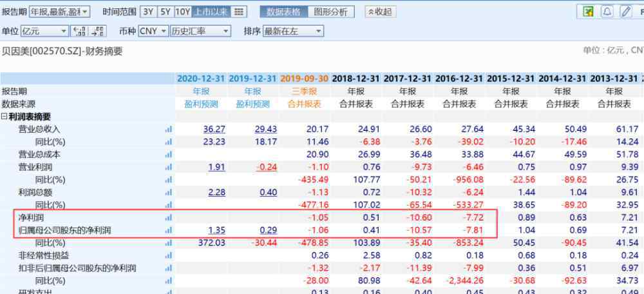Click the Excel export icon

click(588, 12)
